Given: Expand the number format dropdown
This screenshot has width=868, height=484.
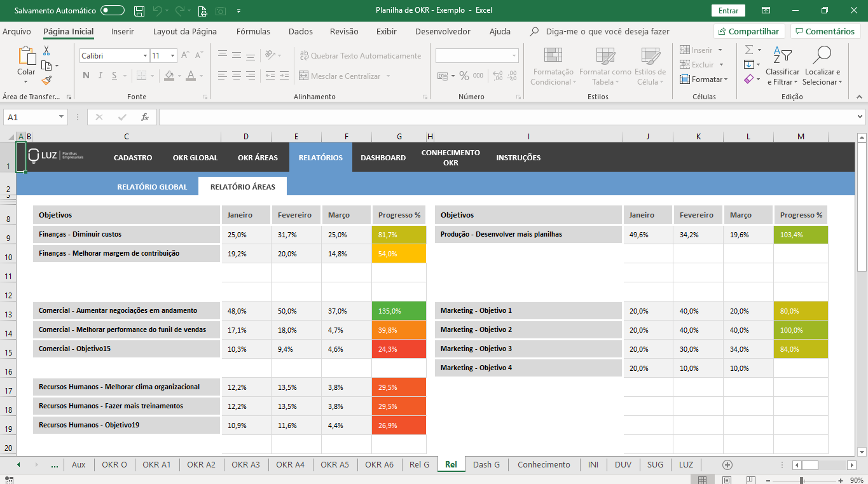Looking at the screenshot, I should point(514,56).
